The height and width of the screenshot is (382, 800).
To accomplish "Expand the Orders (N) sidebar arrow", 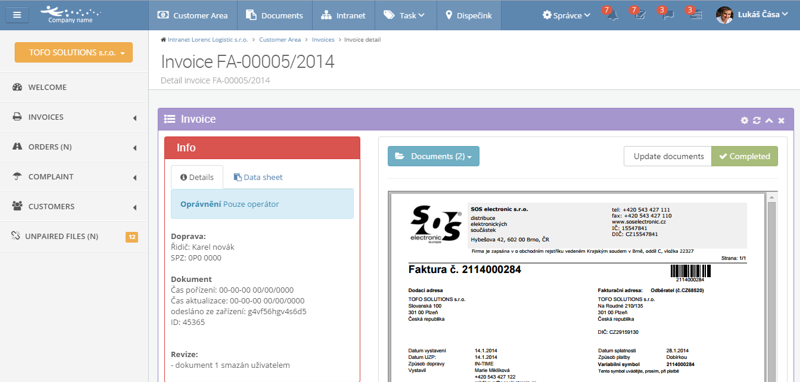I will (135, 148).
